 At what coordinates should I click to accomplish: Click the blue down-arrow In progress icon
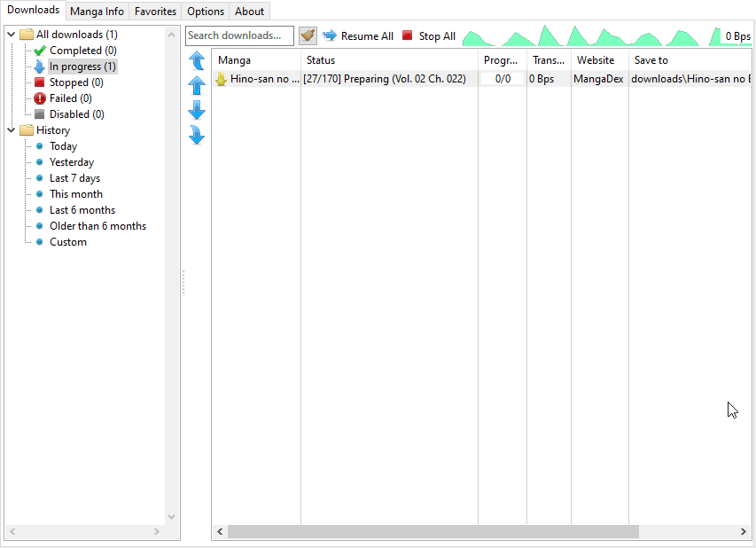tap(40, 67)
